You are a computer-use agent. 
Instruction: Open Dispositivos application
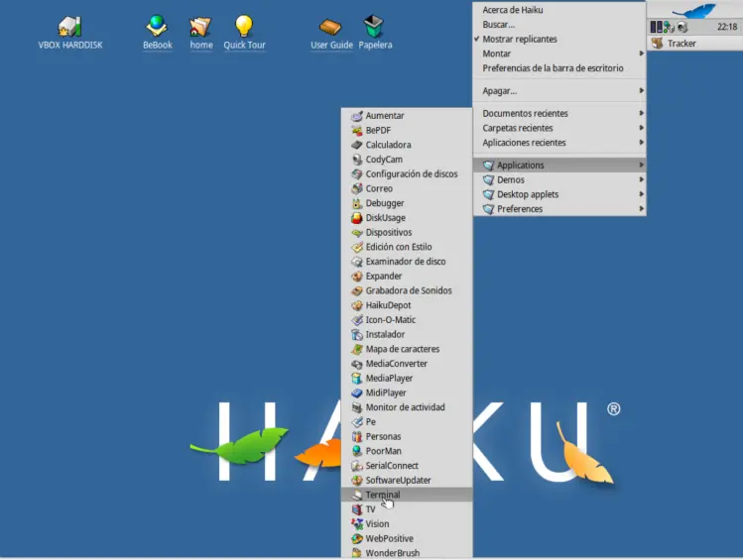point(407,233)
